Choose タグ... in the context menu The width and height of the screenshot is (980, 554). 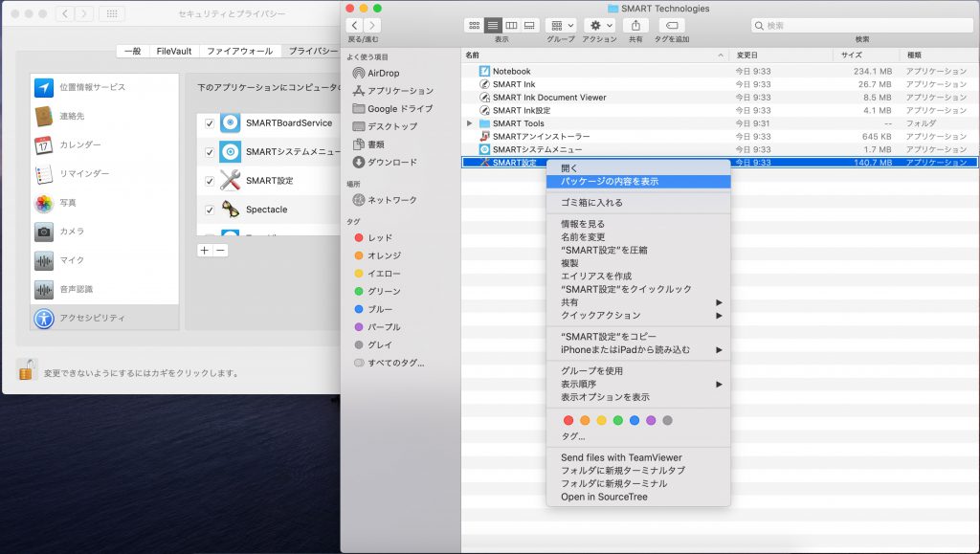638,436
